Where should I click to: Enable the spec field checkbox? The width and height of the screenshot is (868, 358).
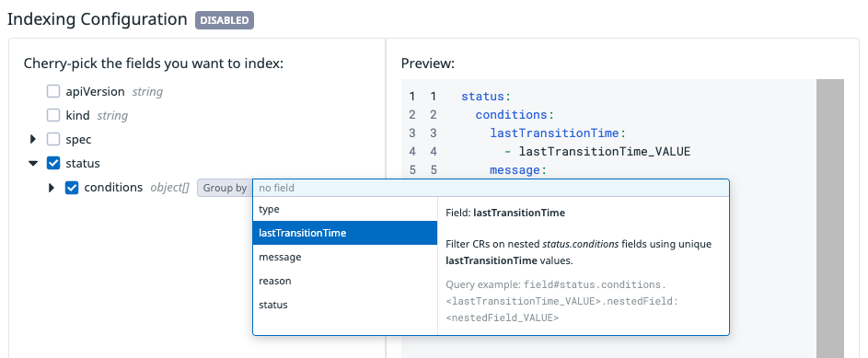[53, 139]
